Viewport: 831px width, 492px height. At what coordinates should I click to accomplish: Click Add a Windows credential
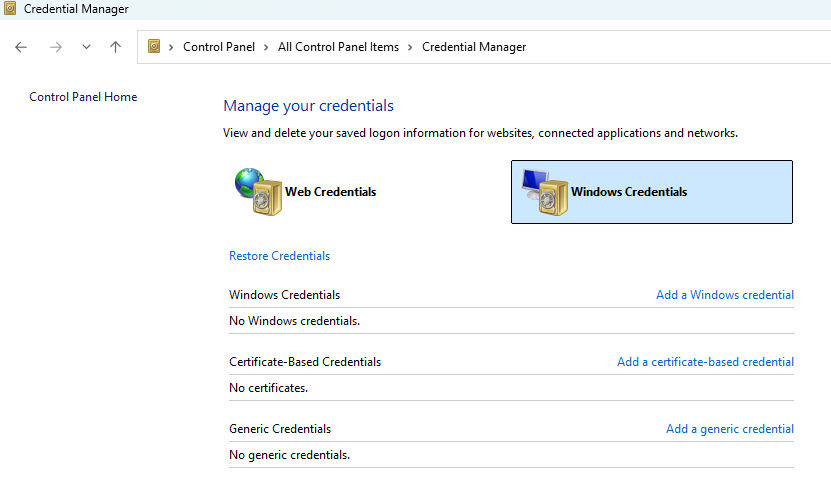pos(724,295)
